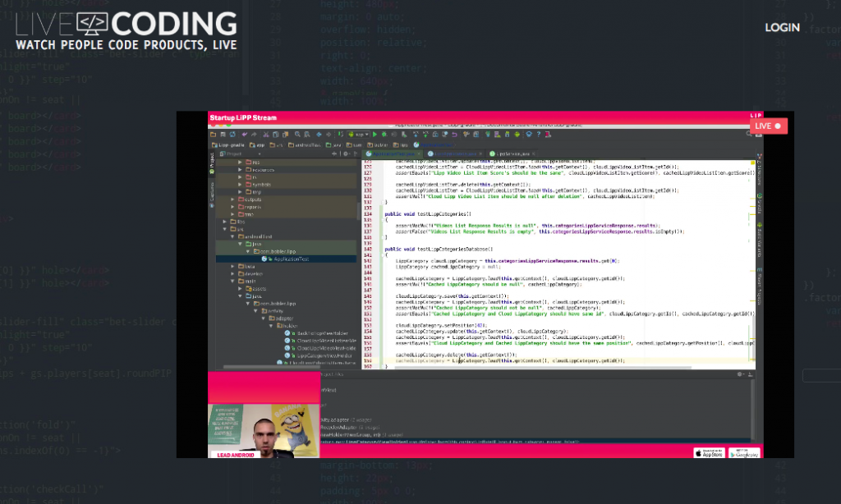
Task: Click the App Store badge
Action: point(709,453)
